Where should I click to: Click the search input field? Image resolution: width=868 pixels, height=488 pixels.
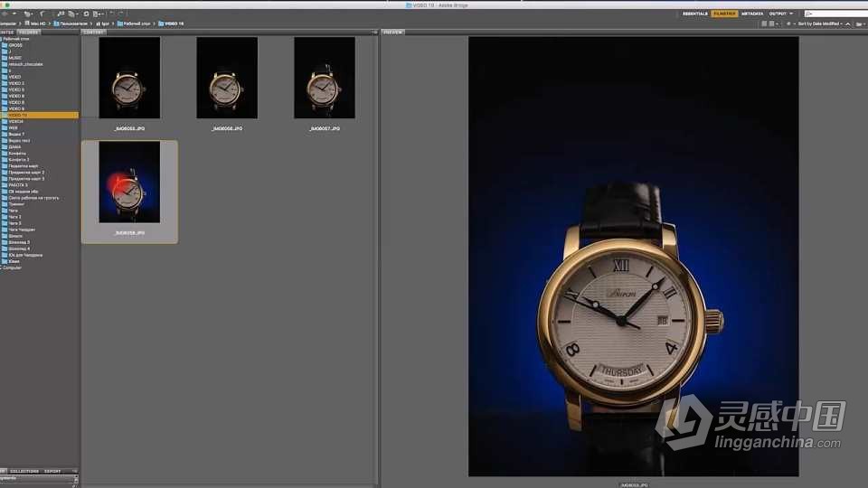tap(837, 14)
